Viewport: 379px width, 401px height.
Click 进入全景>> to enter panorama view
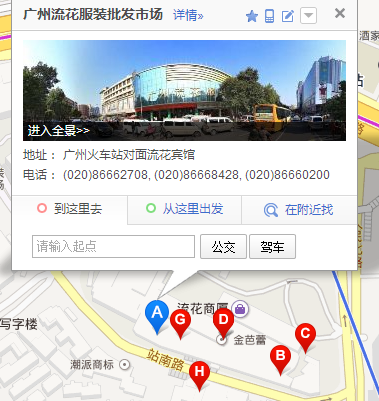pos(59,131)
